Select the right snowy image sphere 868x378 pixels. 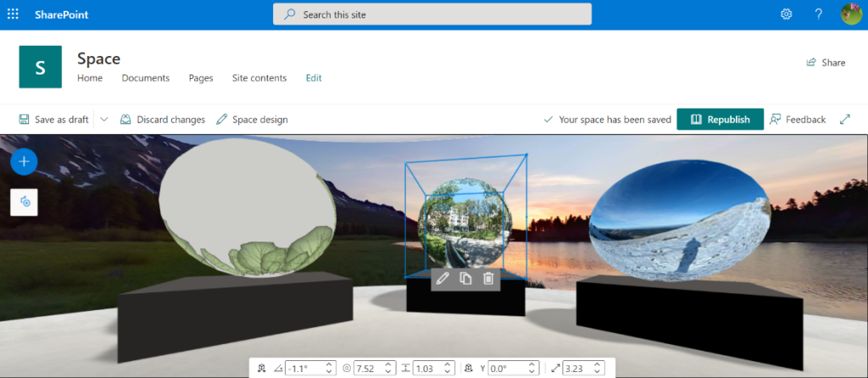click(x=680, y=221)
